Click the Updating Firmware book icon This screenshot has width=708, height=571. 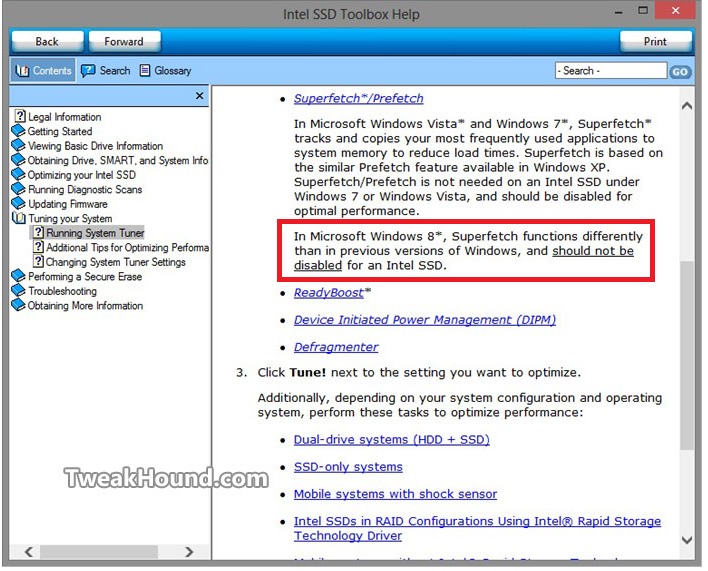click(19, 204)
